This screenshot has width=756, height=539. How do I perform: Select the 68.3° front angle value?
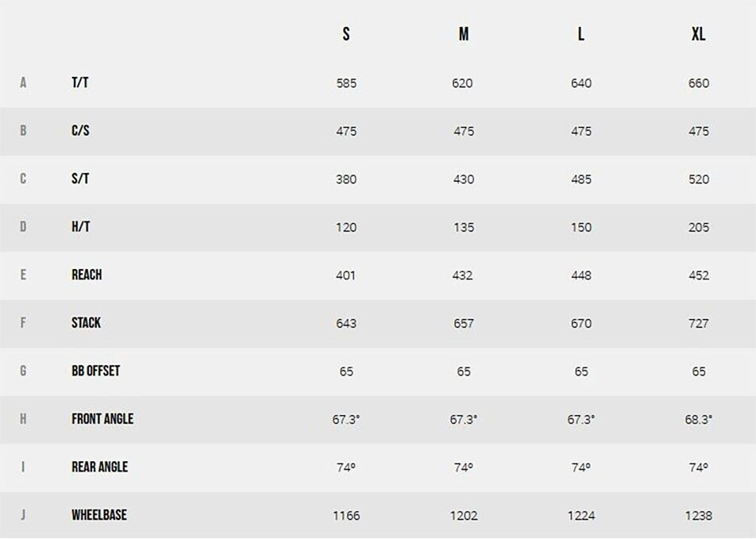pos(699,419)
